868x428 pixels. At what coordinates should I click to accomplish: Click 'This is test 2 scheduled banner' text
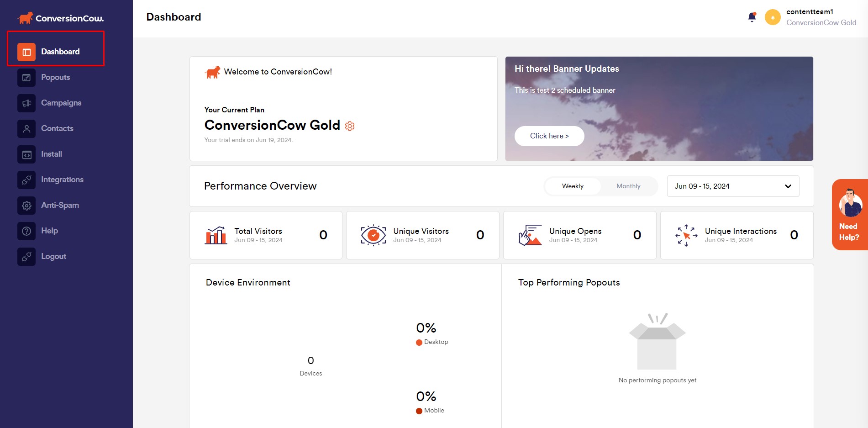pos(565,90)
